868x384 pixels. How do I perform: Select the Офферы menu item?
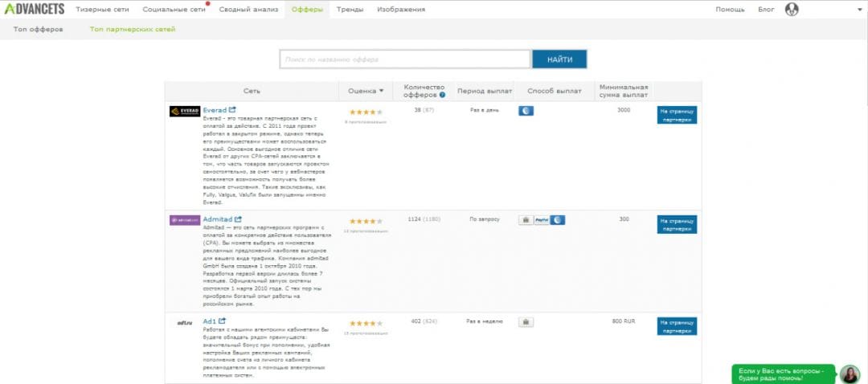click(x=307, y=10)
